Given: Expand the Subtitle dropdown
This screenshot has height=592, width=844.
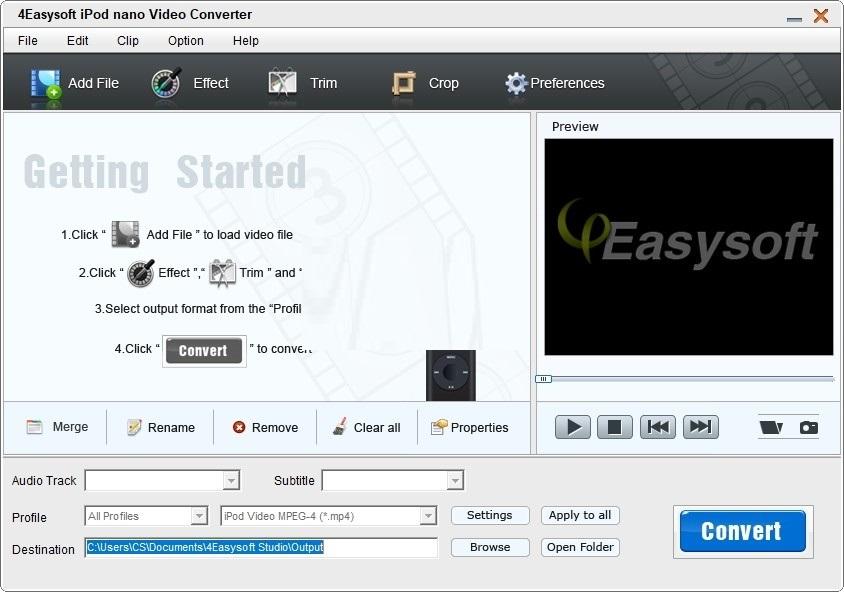Looking at the screenshot, I should click(x=455, y=481).
